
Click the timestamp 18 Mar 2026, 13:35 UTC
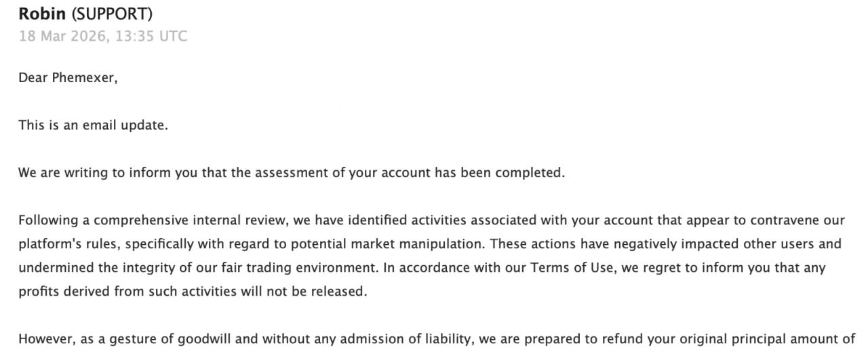[x=103, y=36]
